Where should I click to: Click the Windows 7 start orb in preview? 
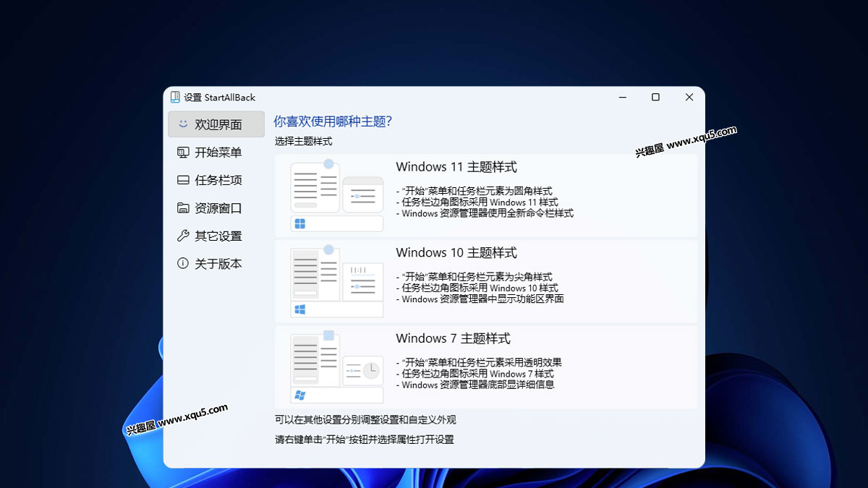(x=299, y=395)
